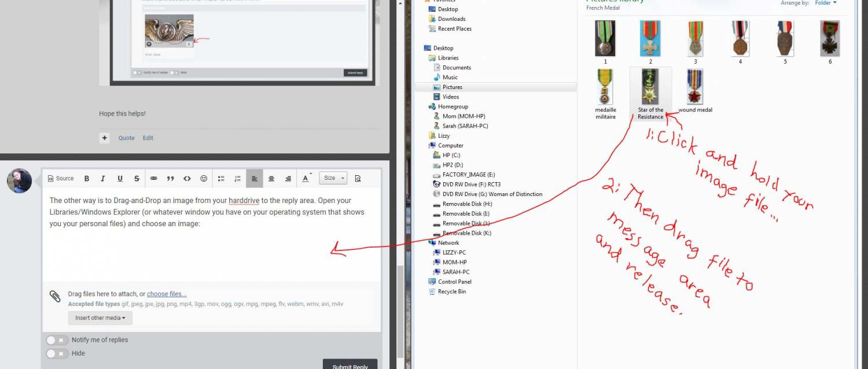Switch editor to Source mode
The image size is (868, 369).
pyautogui.click(x=60, y=178)
